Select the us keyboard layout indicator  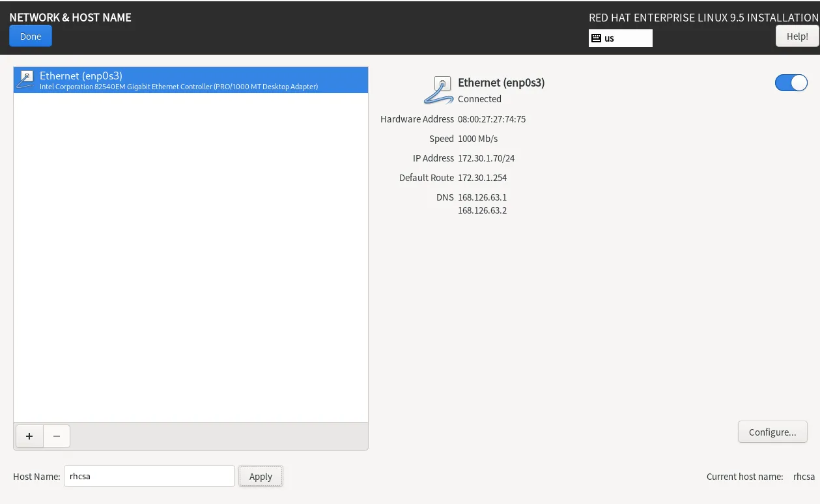coord(621,38)
